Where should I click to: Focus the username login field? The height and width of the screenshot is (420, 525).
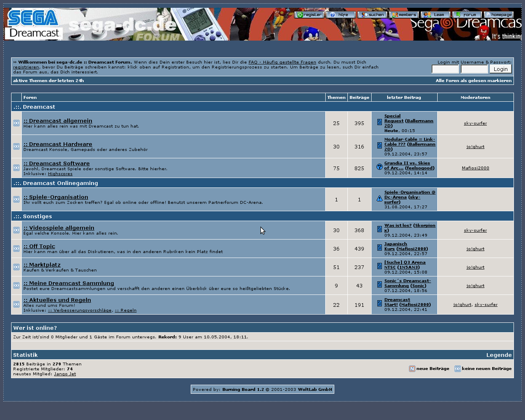click(x=445, y=69)
